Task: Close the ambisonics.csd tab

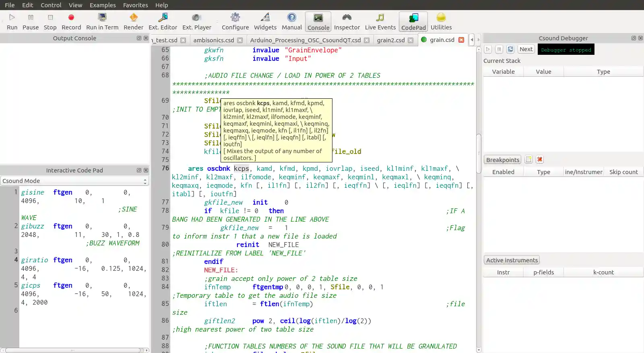Action: (240, 40)
